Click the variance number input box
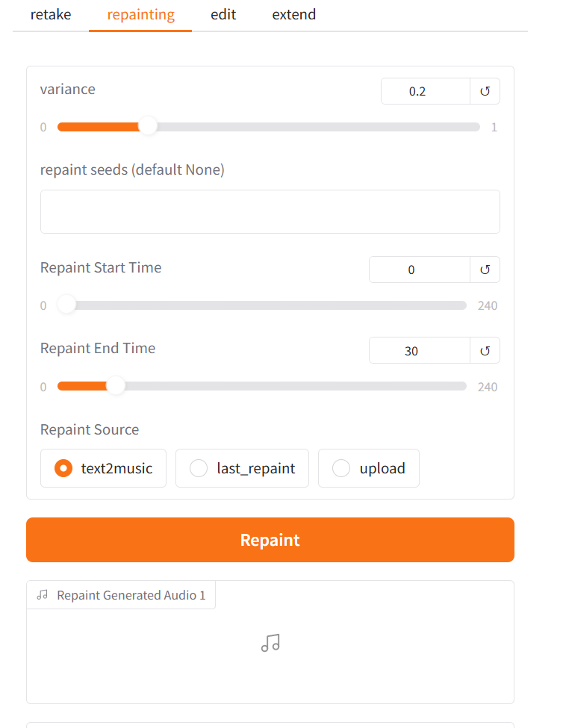The height and width of the screenshot is (728, 563). 425,91
